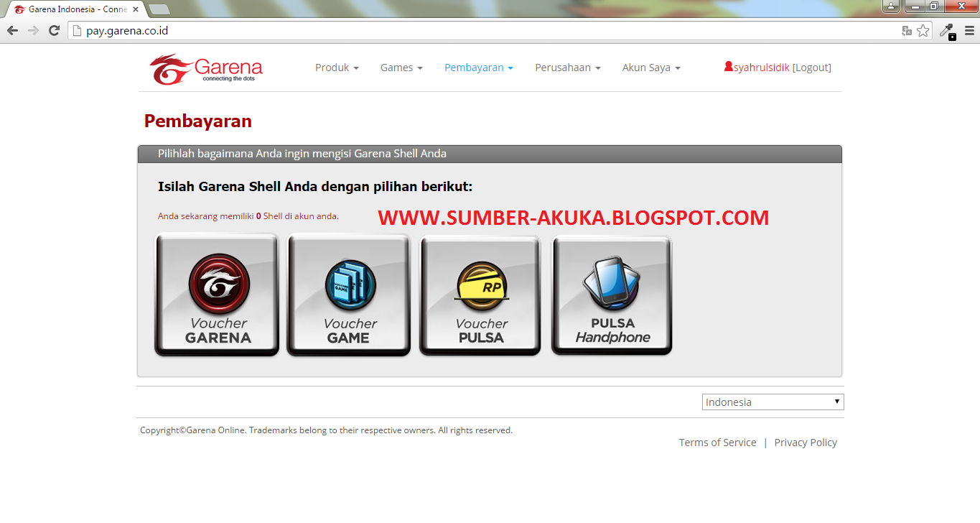Screen dimensions: 980x523
Task: Click the Copyright Garena Online footer text
Action: (x=326, y=430)
